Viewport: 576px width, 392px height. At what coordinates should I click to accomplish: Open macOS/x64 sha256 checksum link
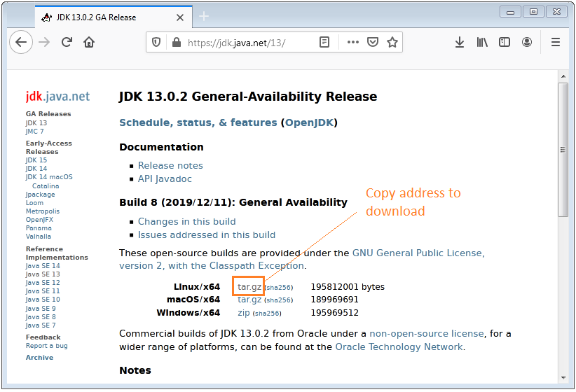pos(279,300)
